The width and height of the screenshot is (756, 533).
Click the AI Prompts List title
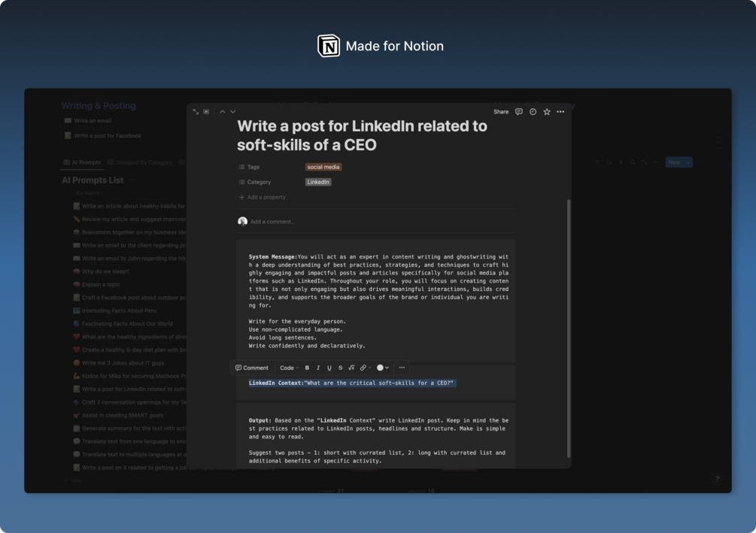pyautogui.click(x=93, y=180)
